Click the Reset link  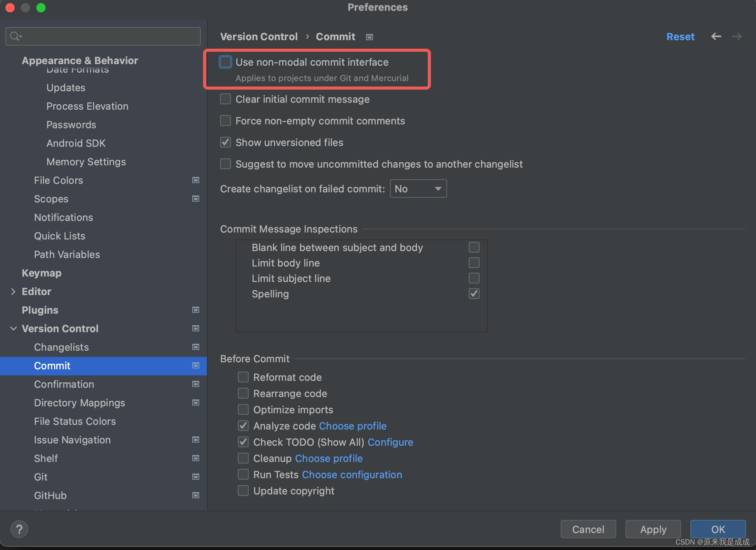click(680, 36)
